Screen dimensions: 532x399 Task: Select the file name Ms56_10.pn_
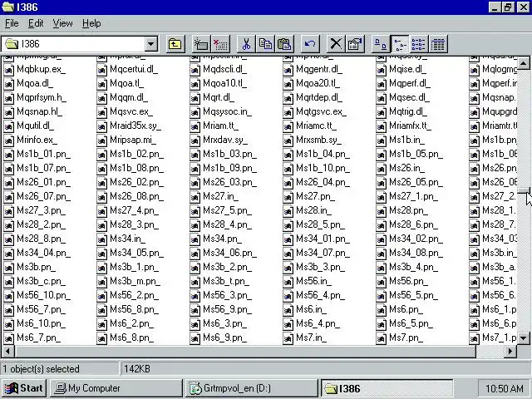point(44,296)
